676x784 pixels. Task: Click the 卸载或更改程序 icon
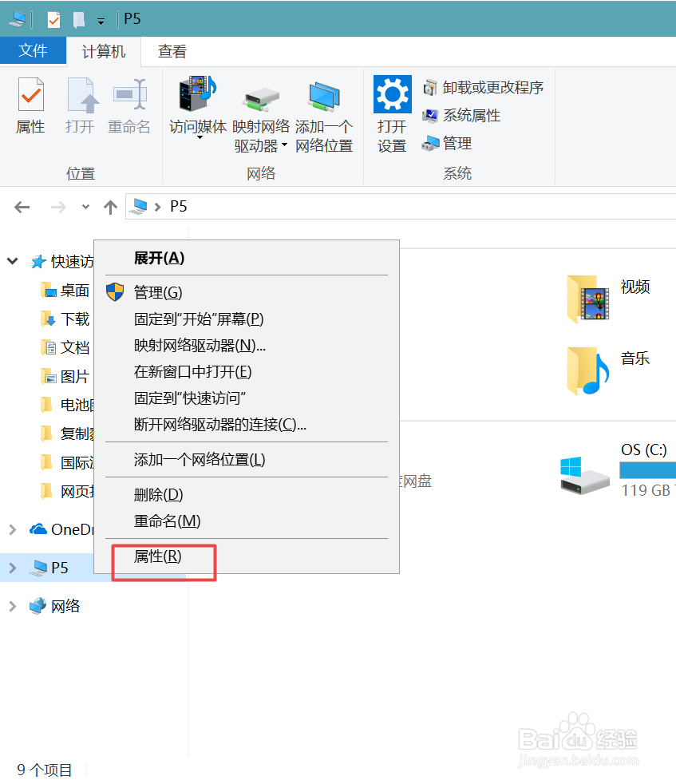(x=483, y=87)
